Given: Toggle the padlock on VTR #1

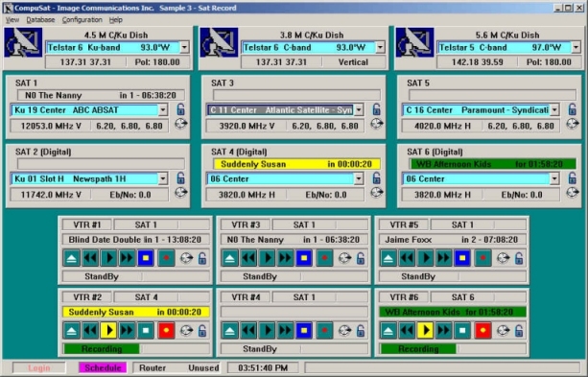Looking at the screenshot, I should pos(202,258).
